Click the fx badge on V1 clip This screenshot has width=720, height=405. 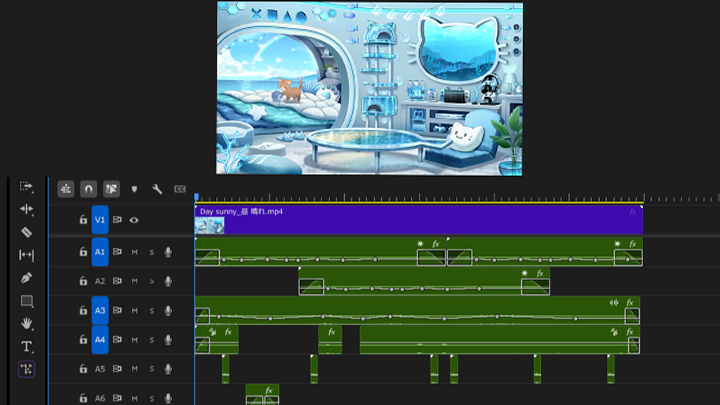(633, 212)
